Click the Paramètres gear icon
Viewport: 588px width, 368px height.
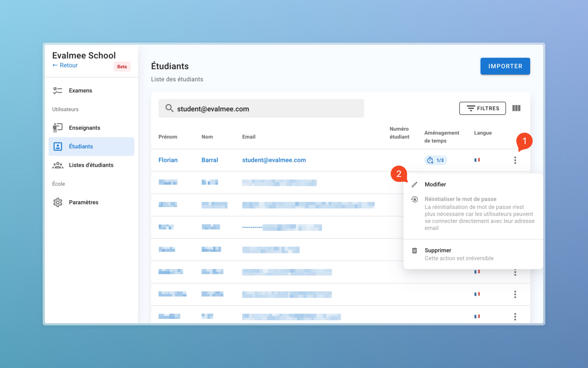click(x=58, y=202)
